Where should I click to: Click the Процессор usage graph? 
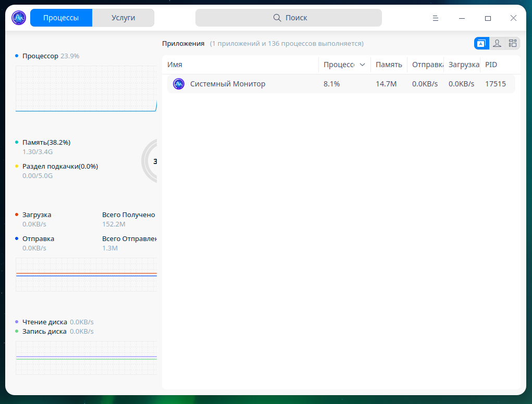click(x=86, y=89)
